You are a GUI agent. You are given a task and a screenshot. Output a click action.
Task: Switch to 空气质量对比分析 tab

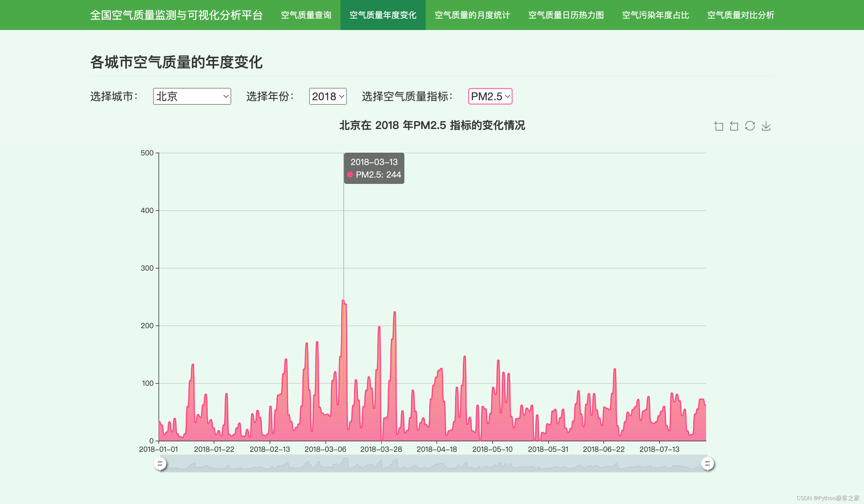(x=741, y=15)
